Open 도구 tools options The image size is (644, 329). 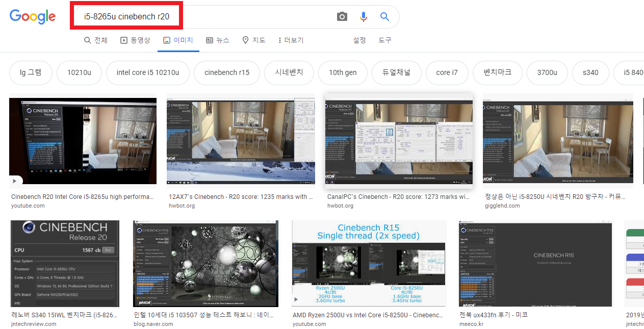(384, 40)
